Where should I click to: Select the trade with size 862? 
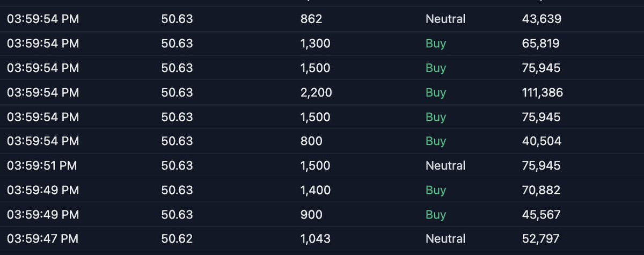coord(322,19)
